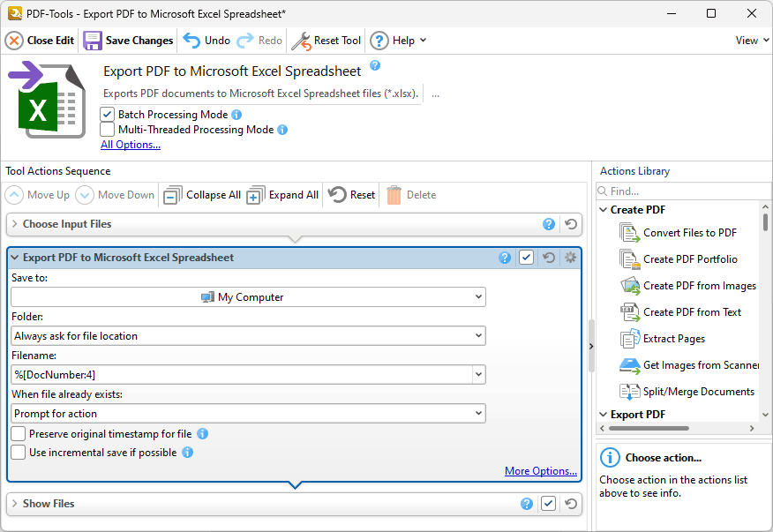Open settings gear for Export to Excel action
This screenshot has height=532, width=773.
[570, 258]
